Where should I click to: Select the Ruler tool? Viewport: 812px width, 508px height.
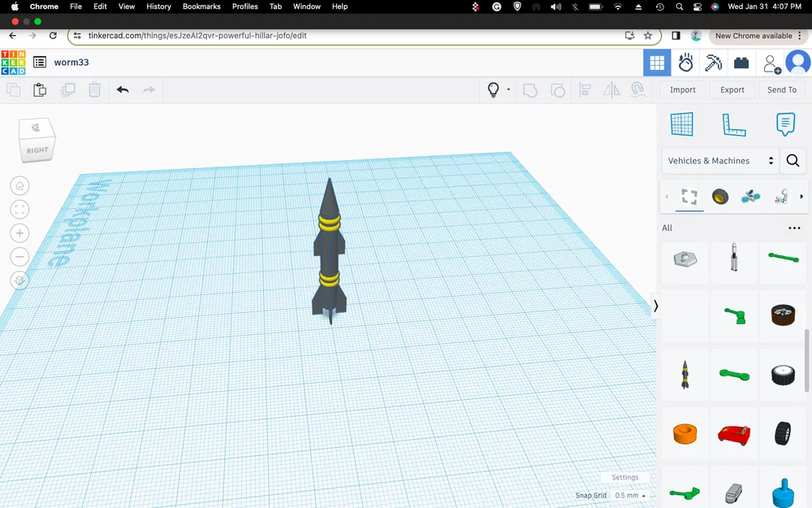tap(733, 124)
